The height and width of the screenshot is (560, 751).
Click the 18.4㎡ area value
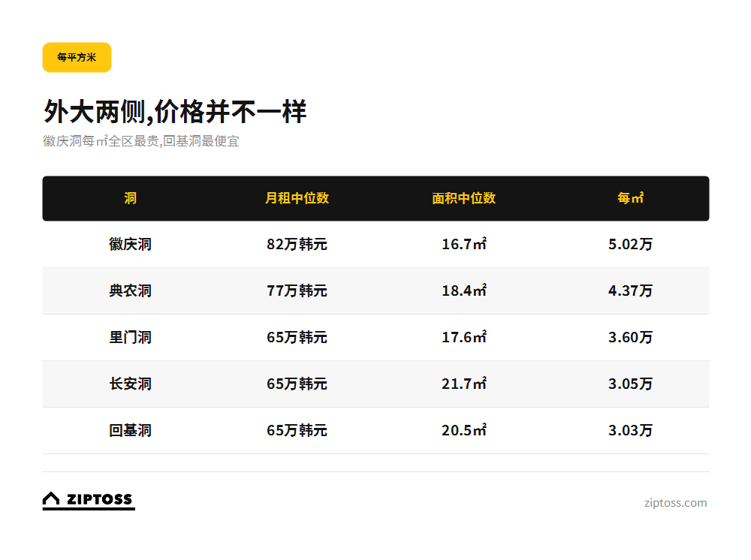pyautogui.click(x=463, y=291)
